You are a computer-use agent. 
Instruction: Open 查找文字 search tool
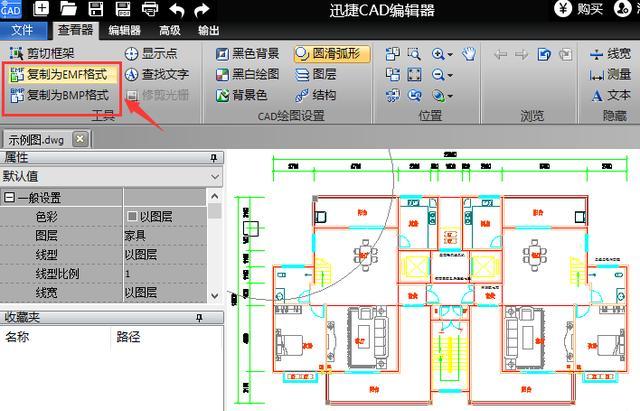coord(157,74)
